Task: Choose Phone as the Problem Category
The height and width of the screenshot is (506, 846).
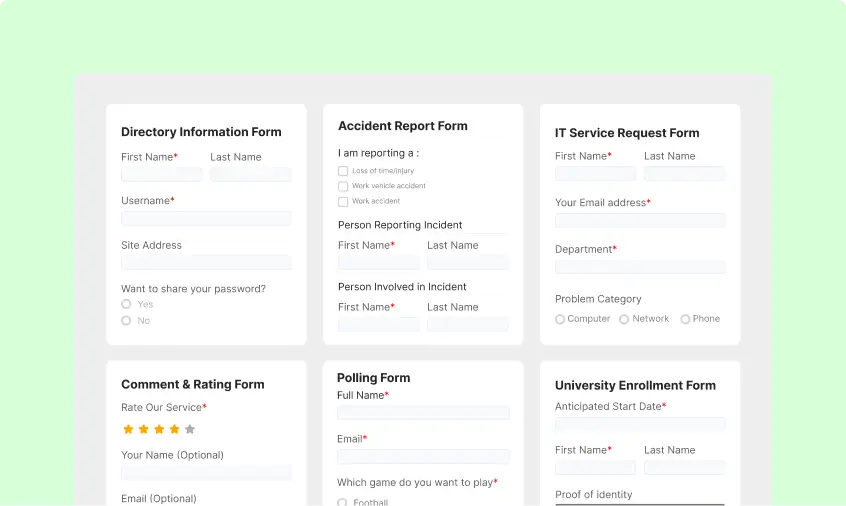Action: [x=685, y=319]
